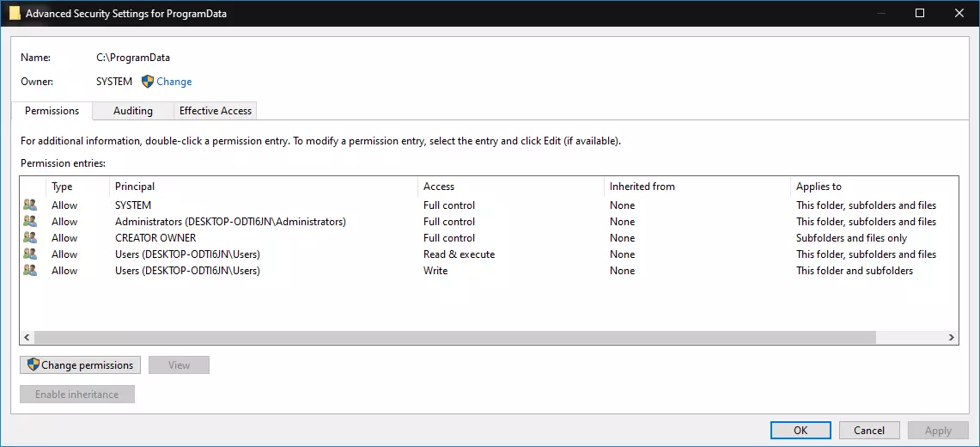Click the group icon for CREATOR OWNER entry
The image size is (980, 447).
tap(30, 237)
